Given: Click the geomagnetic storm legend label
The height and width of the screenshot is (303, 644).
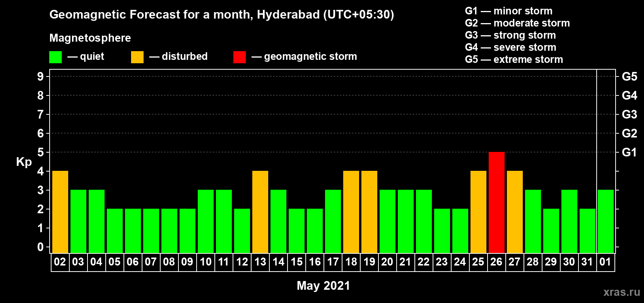Looking at the screenshot, I should click(x=310, y=57).
